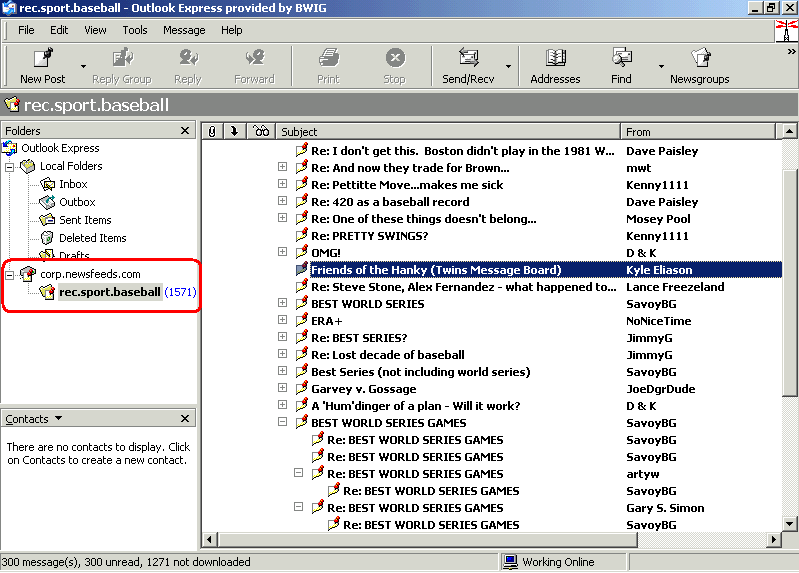Expand the BEST WORLD SERIES thread
Image resolution: width=799 pixels, height=573 pixels.
coord(282,303)
